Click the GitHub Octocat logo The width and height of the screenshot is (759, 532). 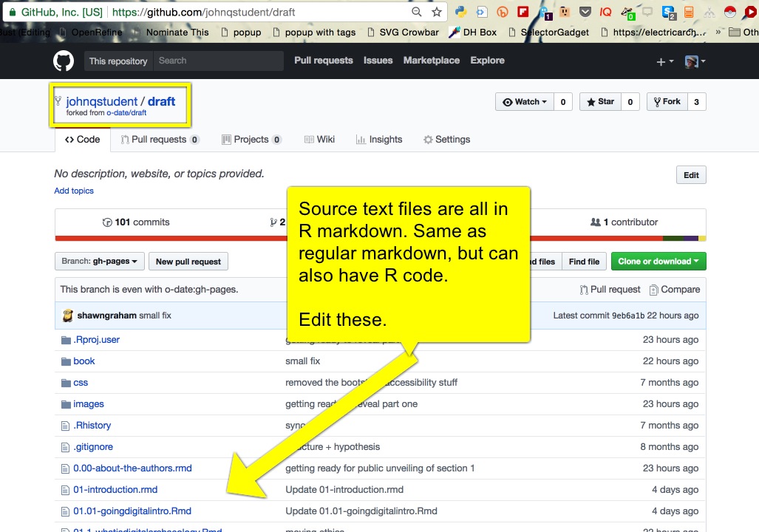point(64,61)
